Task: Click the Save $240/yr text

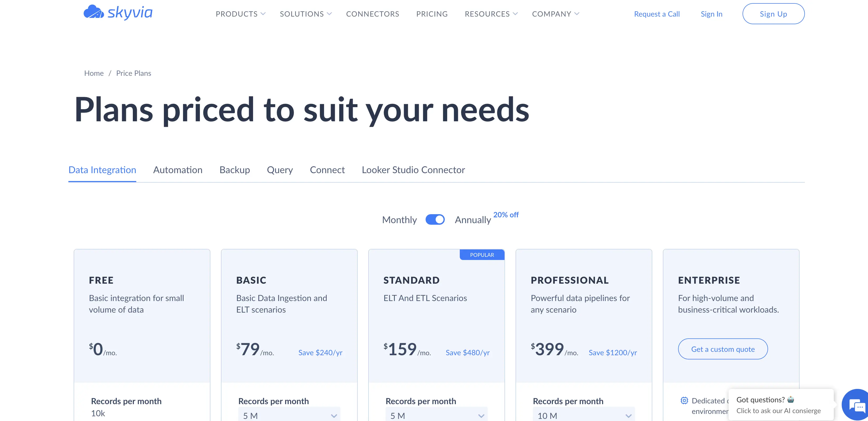Action: tap(320, 353)
